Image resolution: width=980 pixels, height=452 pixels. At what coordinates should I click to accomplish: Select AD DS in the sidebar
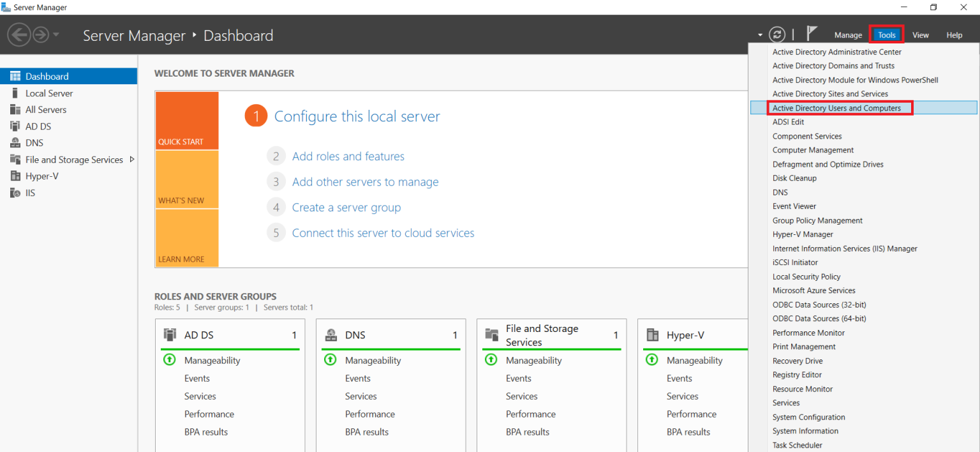[x=38, y=126]
